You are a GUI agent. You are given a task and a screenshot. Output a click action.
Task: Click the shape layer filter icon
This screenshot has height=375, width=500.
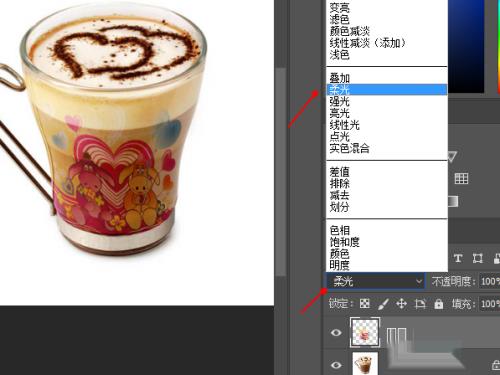(x=477, y=258)
